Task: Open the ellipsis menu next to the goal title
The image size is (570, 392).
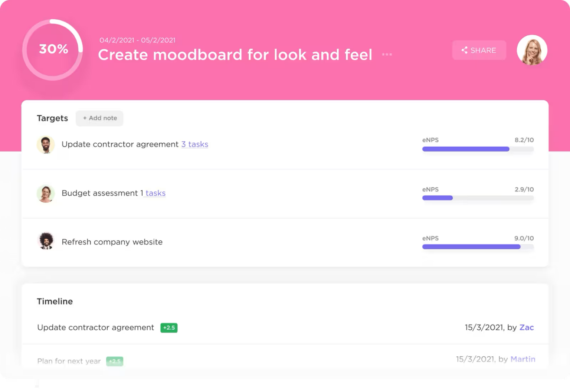Action: point(387,55)
